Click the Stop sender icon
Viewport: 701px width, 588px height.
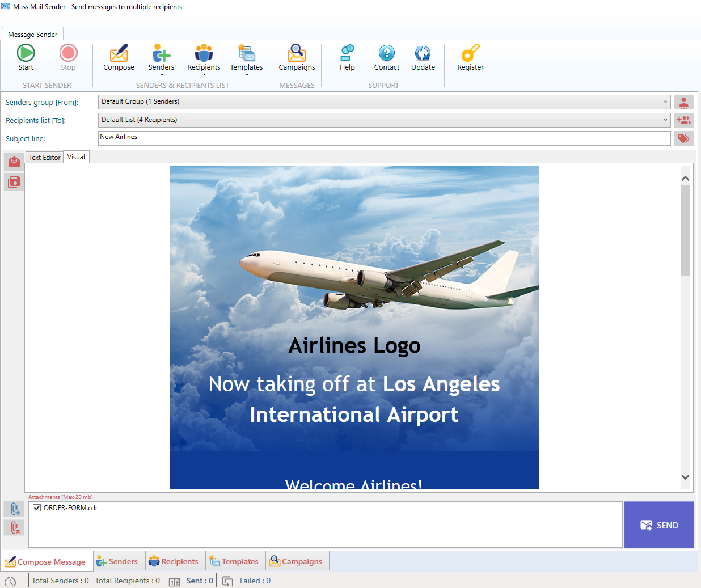(x=68, y=53)
